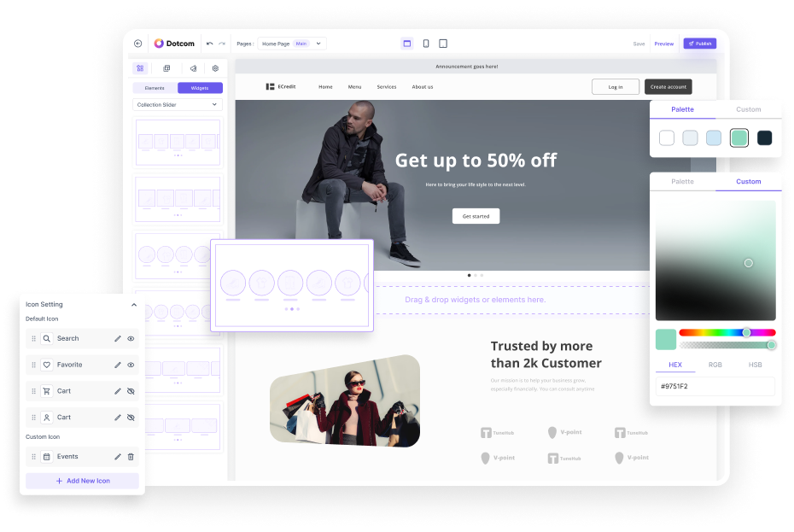Delete the Events custom icon

pos(131,457)
